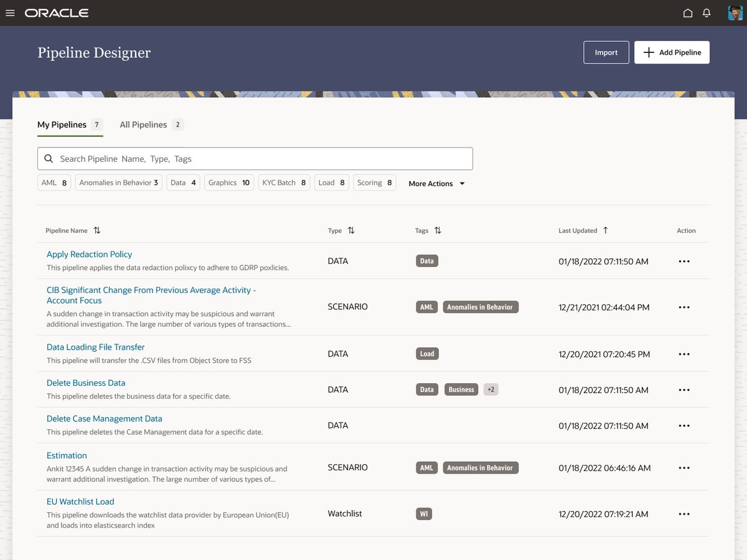Expand the More Actions dropdown
This screenshot has height=560, width=747.
(436, 184)
